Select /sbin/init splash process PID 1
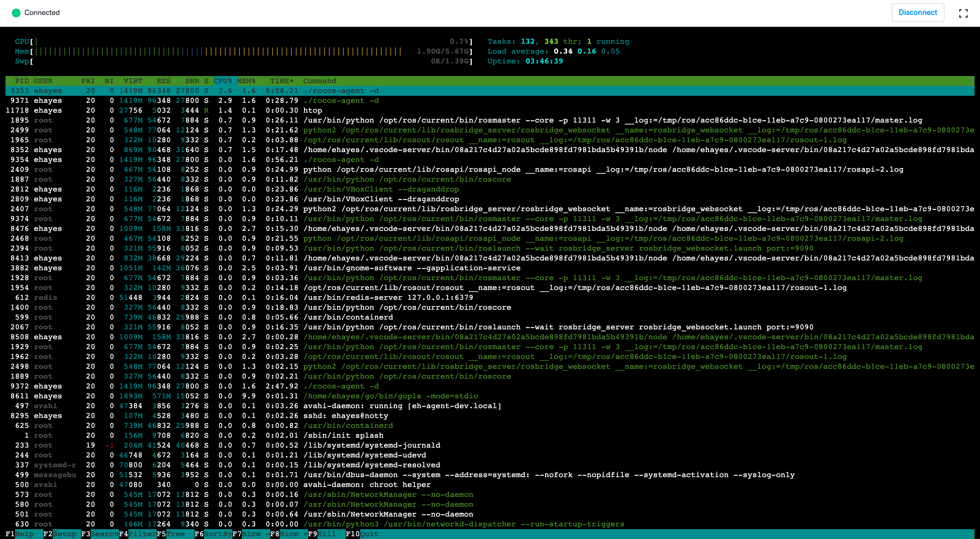The image size is (980, 539). click(x=490, y=435)
